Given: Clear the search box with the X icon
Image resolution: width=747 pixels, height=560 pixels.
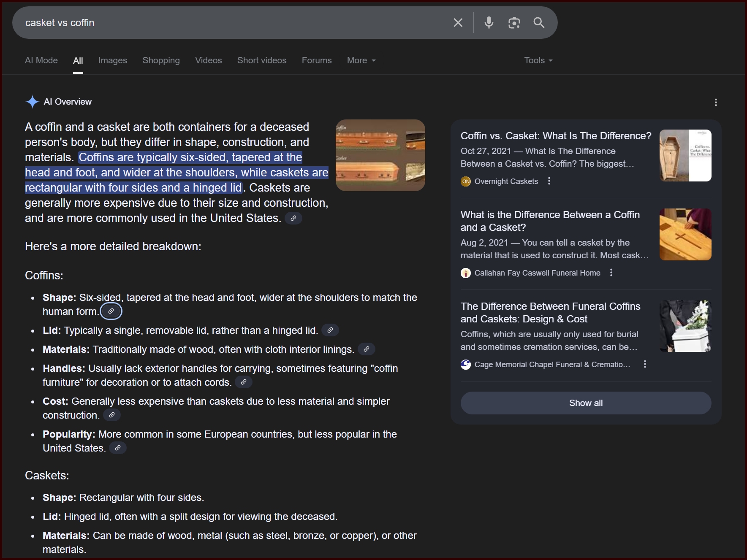Looking at the screenshot, I should [x=458, y=23].
